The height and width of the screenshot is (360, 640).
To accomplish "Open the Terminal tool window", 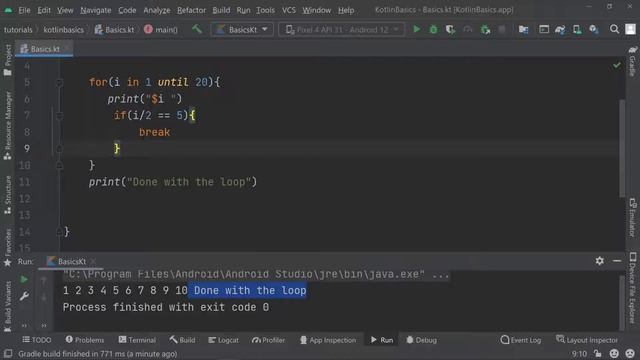I will (x=137, y=340).
